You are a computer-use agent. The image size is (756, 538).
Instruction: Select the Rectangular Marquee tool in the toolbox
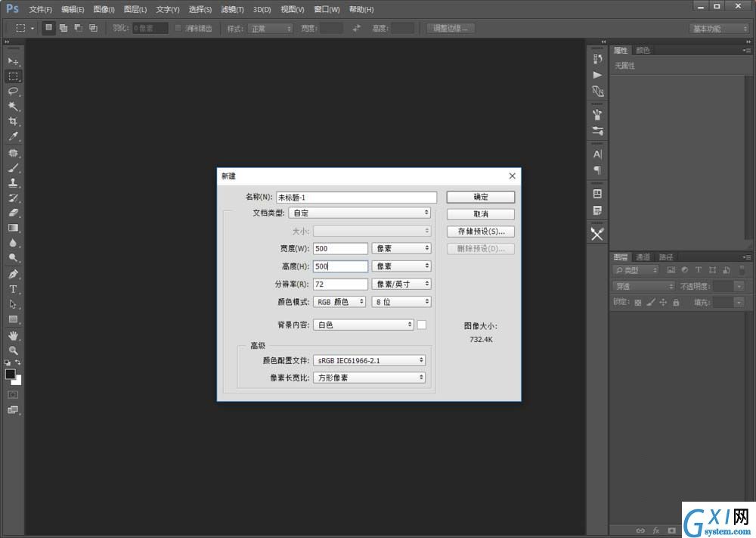tap(13, 76)
